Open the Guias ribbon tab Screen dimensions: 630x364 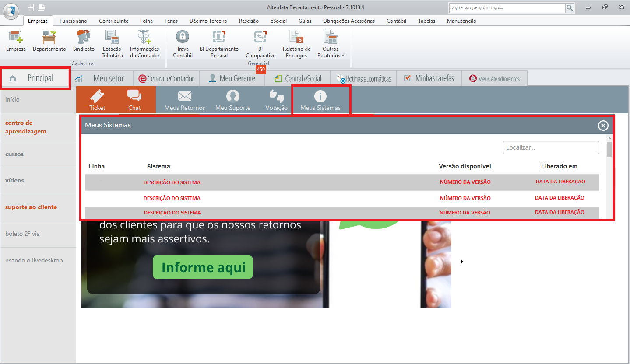305,21
